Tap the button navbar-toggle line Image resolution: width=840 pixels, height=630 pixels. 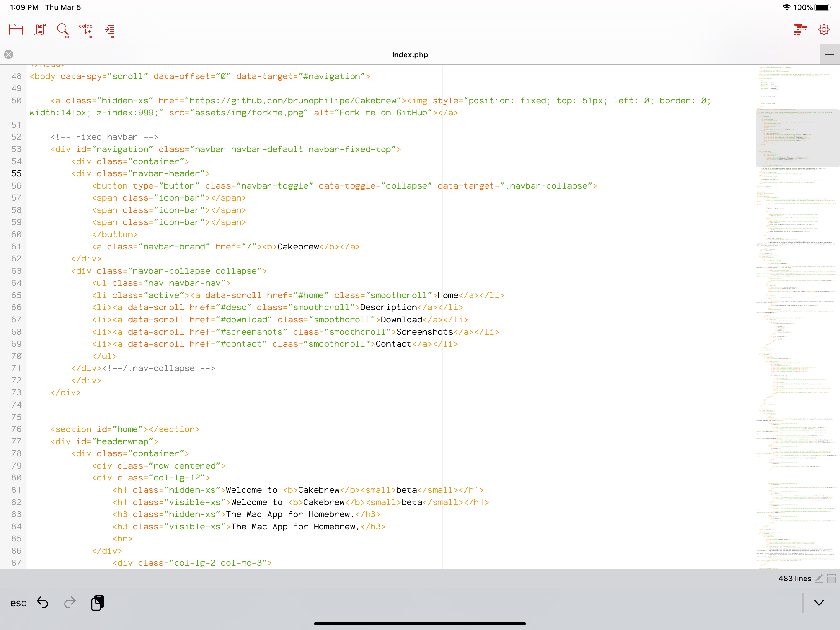coord(344,186)
